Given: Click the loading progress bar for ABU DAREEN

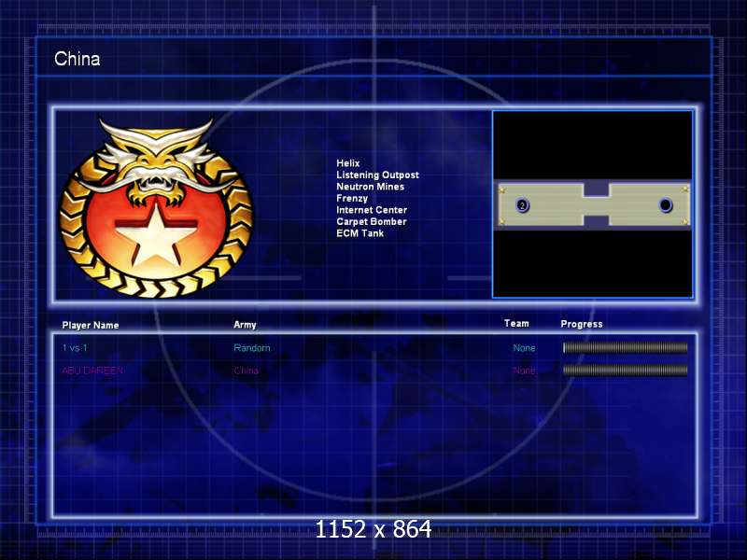Looking at the screenshot, I should [625, 370].
